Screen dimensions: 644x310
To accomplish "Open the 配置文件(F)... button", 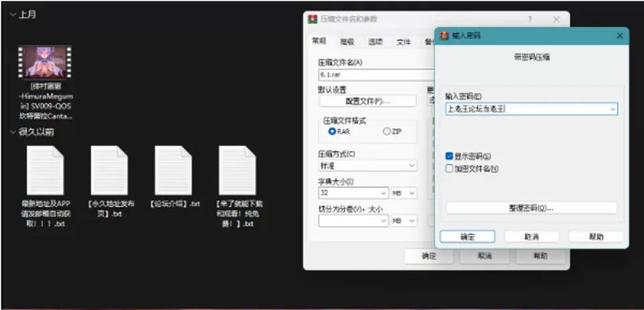I will (x=368, y=101).
